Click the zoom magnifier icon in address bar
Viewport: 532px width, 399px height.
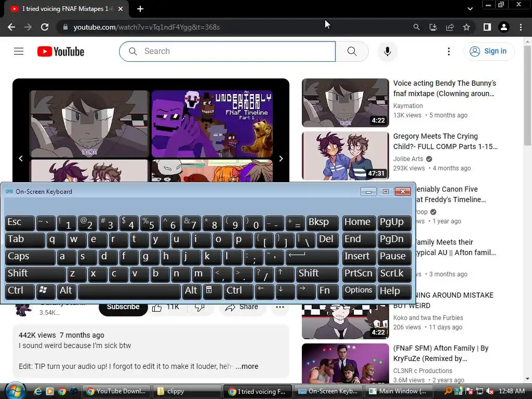click(x=416, y=27)
